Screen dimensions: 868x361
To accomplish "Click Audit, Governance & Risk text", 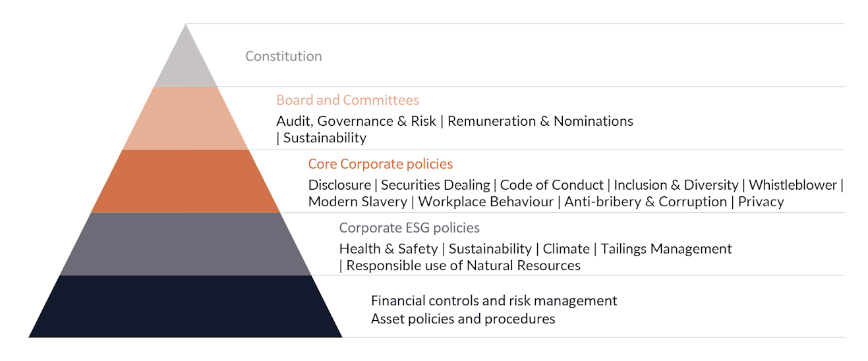I will tap(356, 121).
